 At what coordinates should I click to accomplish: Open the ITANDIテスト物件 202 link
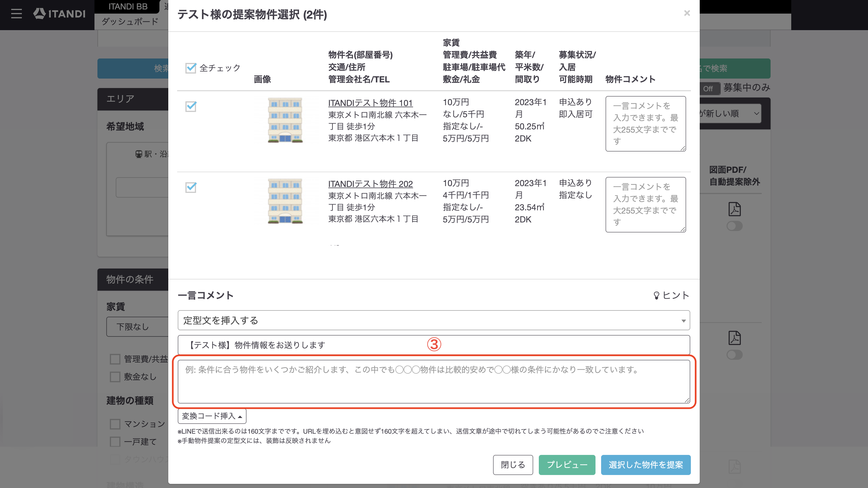point(370,184)
